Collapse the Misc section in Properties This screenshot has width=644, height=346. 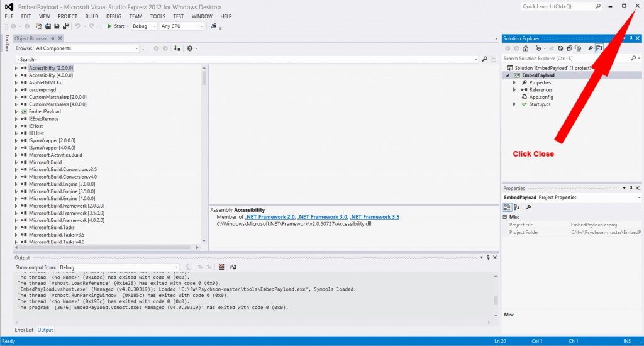click(505, 217)
